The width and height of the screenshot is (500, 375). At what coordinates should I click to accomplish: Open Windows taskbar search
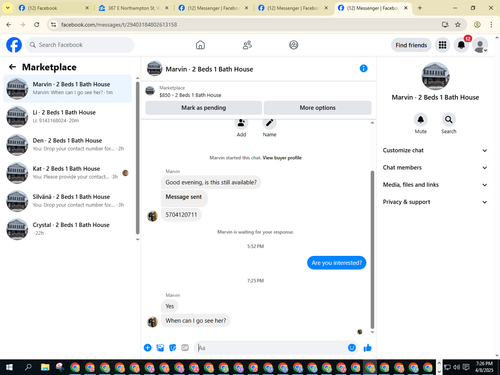coord(28,367)
